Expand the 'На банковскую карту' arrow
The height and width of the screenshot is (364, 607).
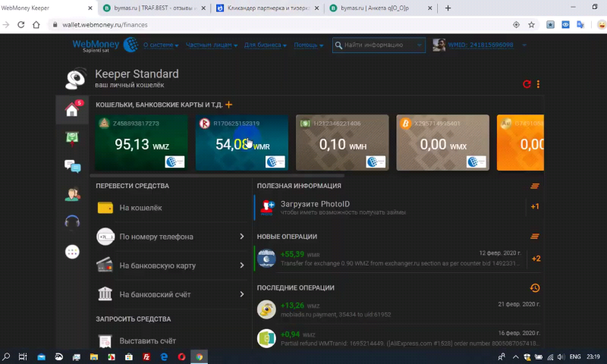pyautogui.click(x=241, y=265)
